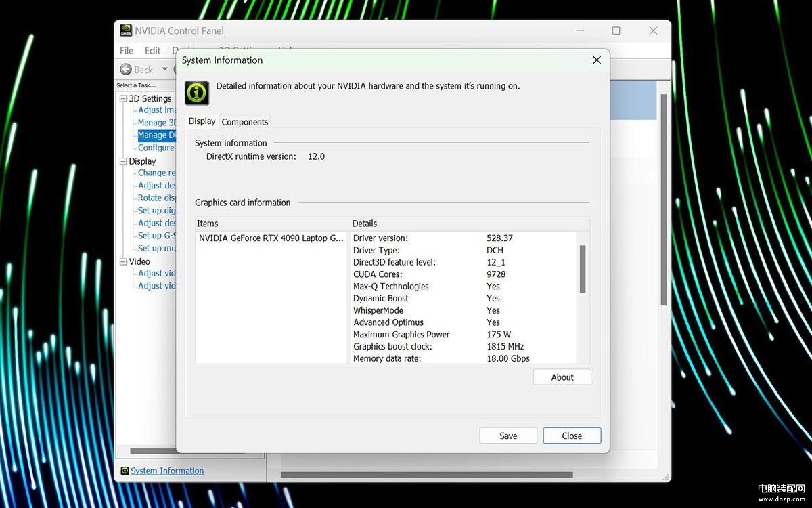
Task: Collapse the Display tree node
Action: pyautogui.click(x=123, y=161)
